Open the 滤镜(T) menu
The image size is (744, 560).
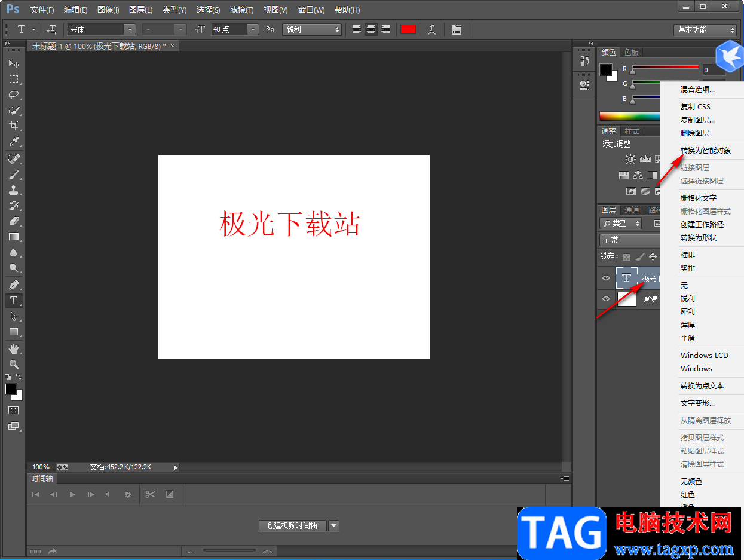tap(241, 10)
